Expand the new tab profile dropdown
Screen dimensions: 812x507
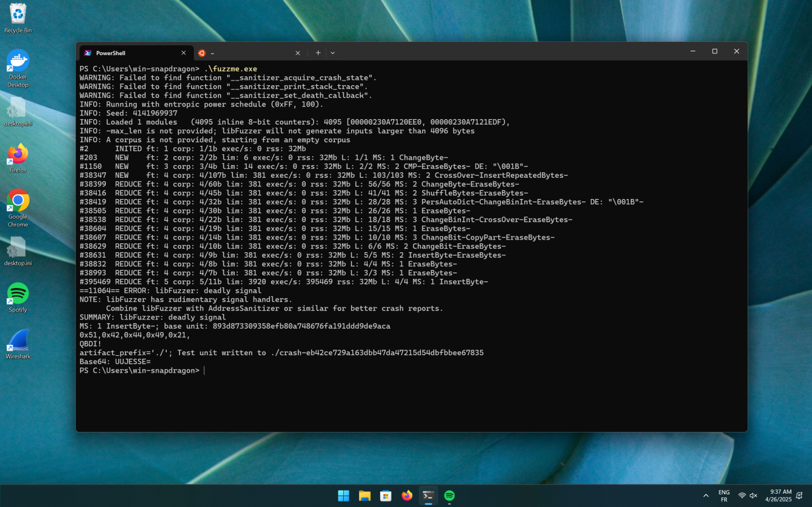tap(332, 53)
